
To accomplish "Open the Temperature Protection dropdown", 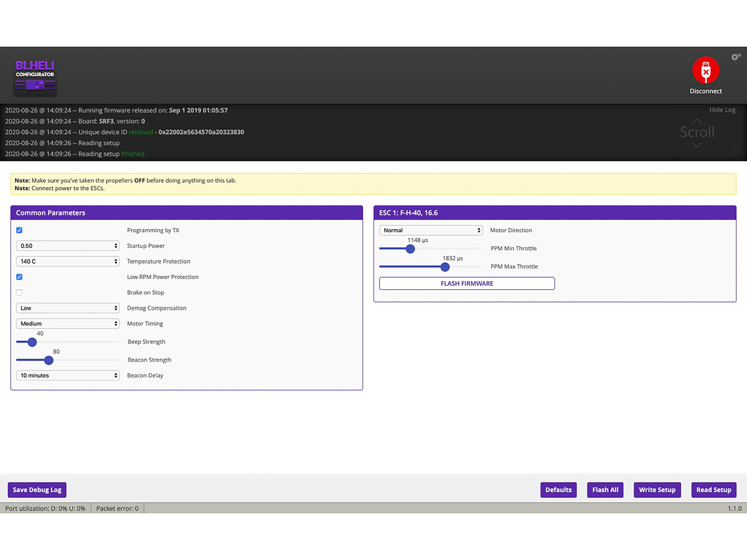I will coord(67,261).
